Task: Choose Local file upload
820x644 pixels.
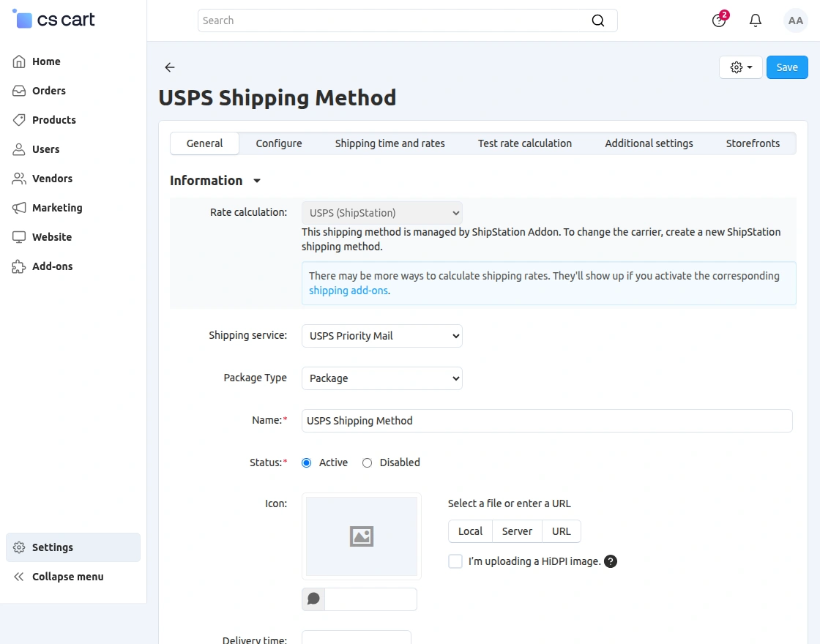Action: [470, 531]
